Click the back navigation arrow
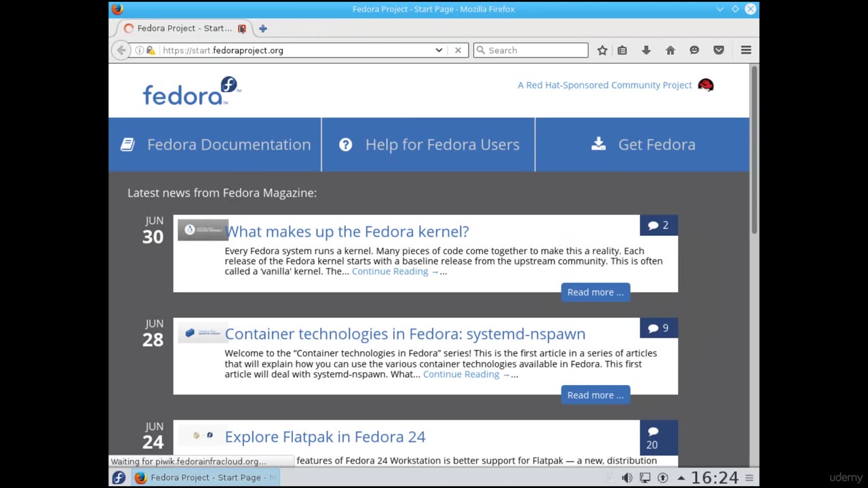 pos(121,50)
